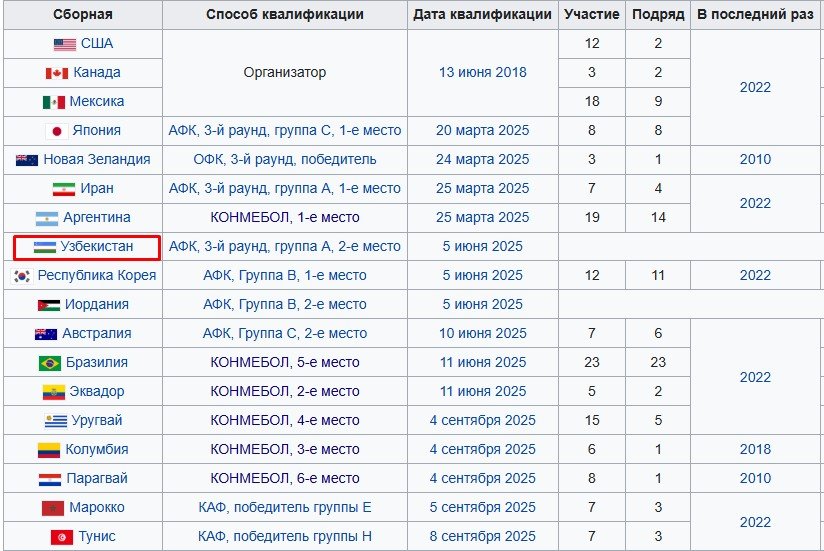The width and height of the screenshot is (824, 551).
Task: Click the Сборная column header
Action: point(83,14)
